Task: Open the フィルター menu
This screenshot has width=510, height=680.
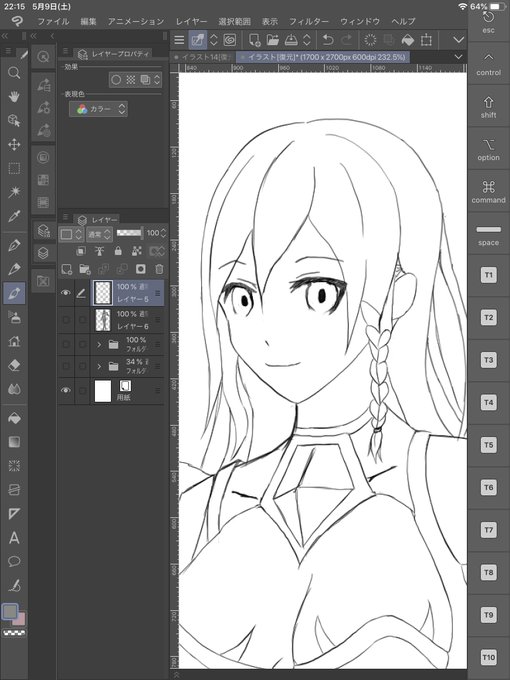Action: (309, 21)
